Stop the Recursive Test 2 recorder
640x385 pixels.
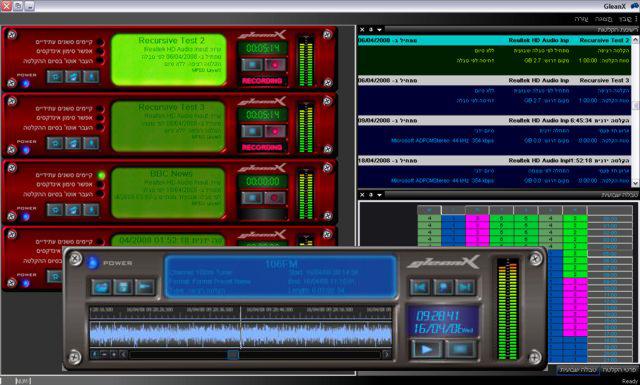click(x=252, y=65)
